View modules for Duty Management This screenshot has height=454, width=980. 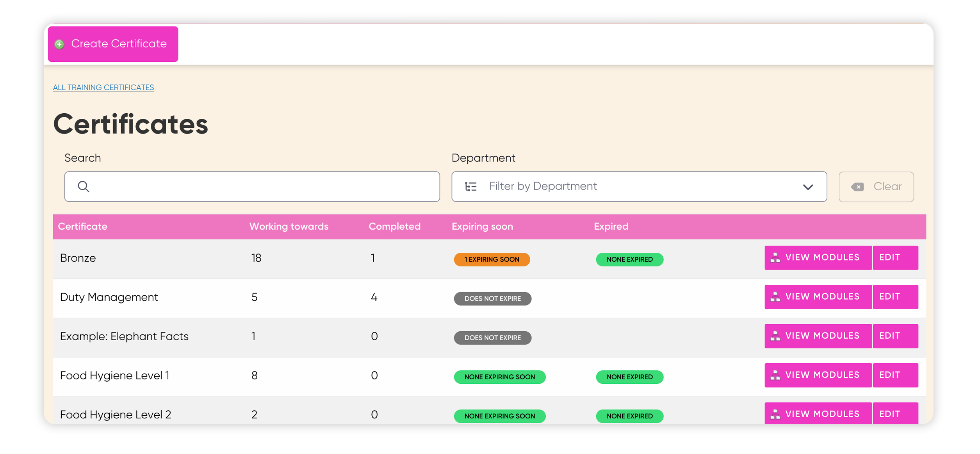(818, 297)
